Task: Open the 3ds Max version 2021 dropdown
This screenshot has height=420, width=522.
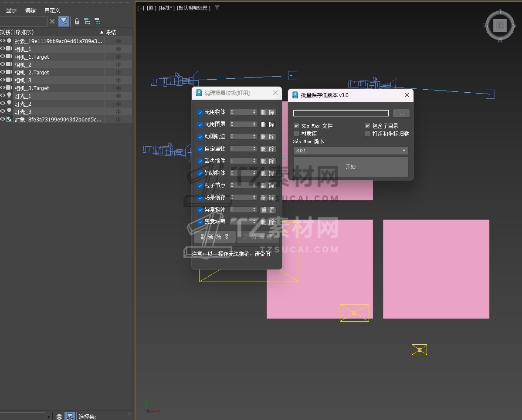Action: coord(350,151)
